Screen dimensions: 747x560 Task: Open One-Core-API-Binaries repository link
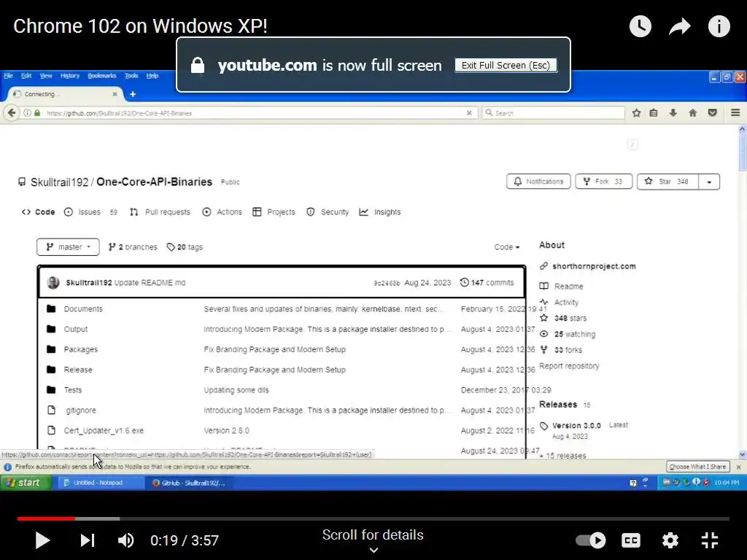point(155,182)
